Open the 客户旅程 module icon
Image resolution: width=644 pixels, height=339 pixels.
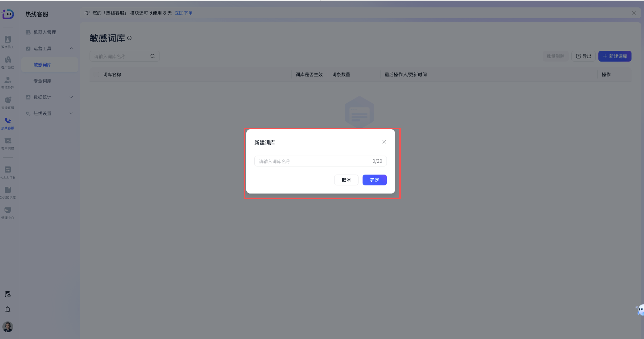pos(8,62)
